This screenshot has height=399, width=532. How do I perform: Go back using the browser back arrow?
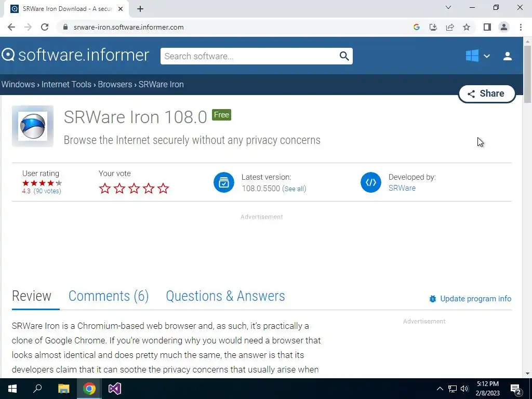pos(11,27)
